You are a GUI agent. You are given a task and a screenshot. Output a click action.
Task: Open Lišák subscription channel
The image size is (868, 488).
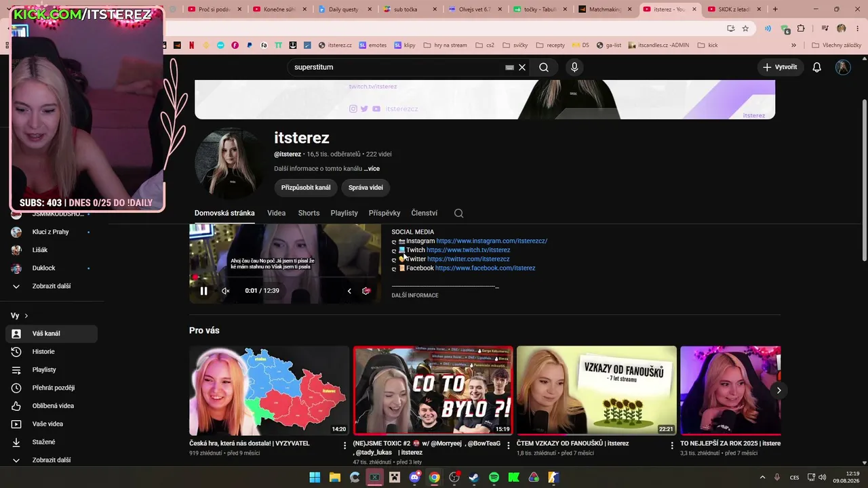(x=51, y=250)
